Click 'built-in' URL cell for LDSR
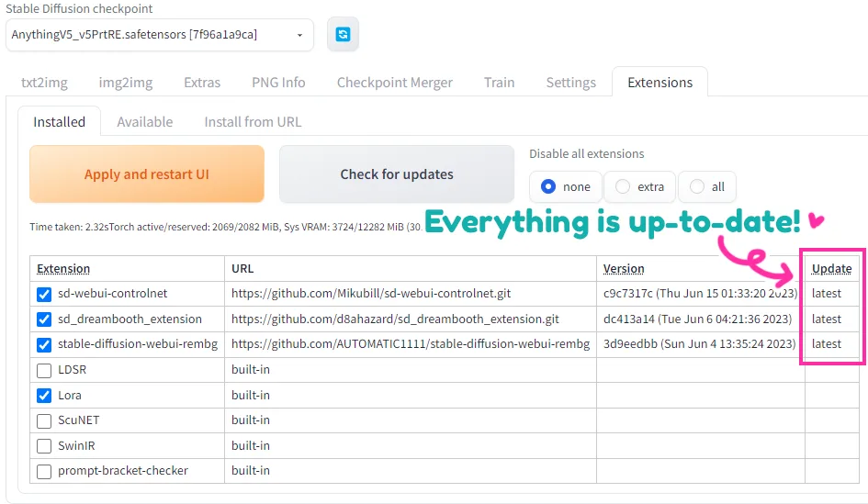 pyautogui.click(x=251, y=369)
